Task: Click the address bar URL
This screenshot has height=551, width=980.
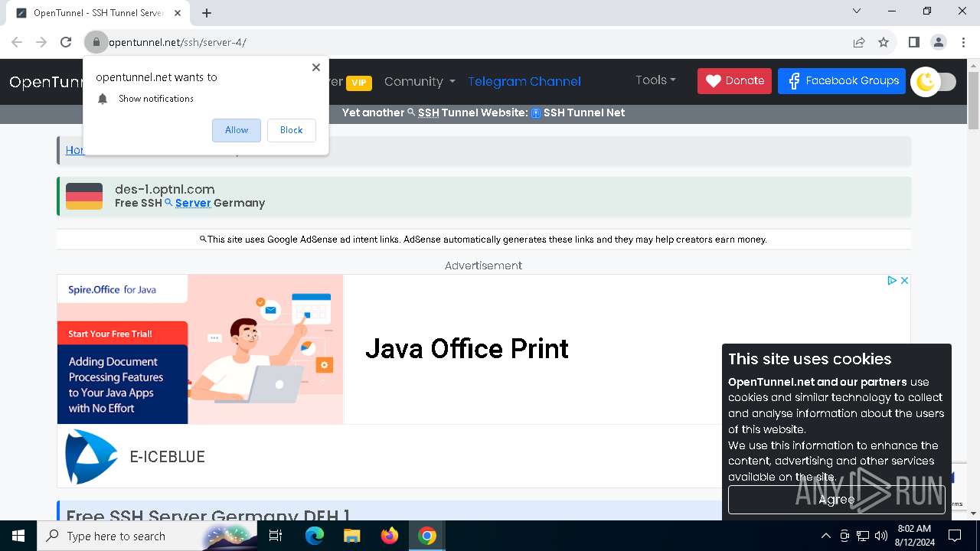Action: [x=178, y=42]
